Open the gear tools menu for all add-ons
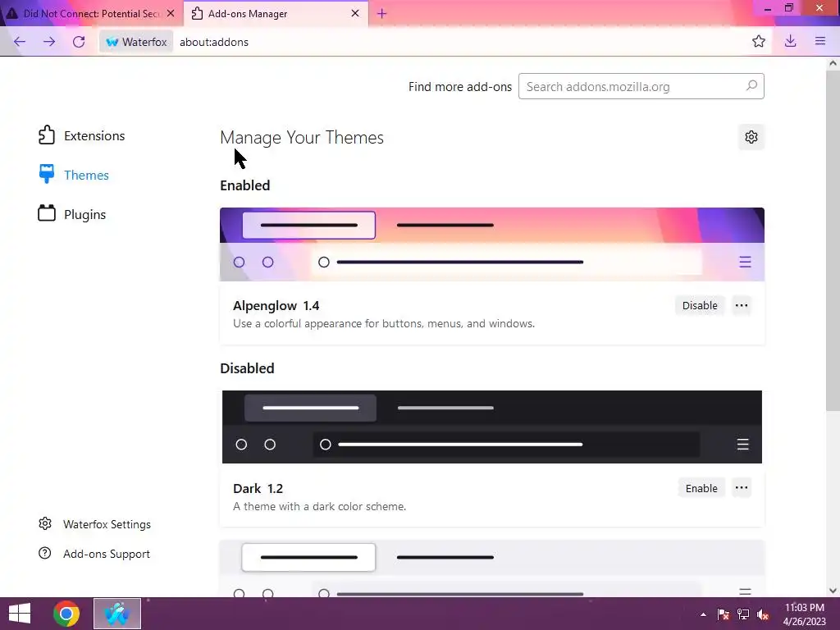 click(x=751, y=137)
